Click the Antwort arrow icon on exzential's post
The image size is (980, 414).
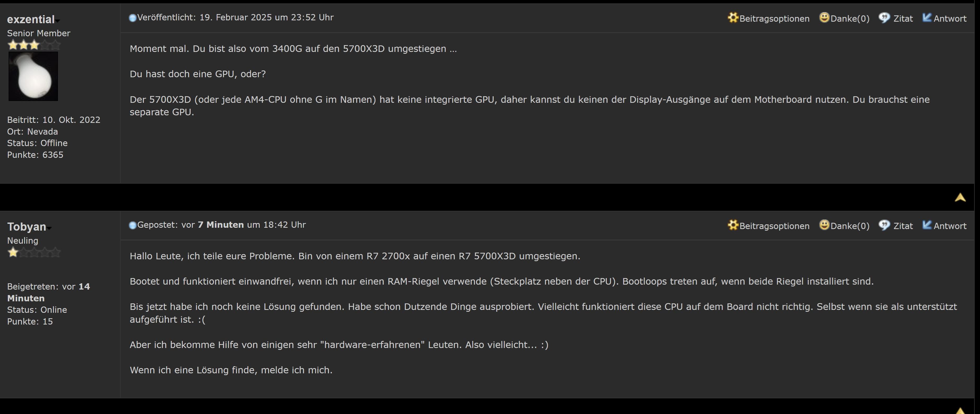pos(927,17)
